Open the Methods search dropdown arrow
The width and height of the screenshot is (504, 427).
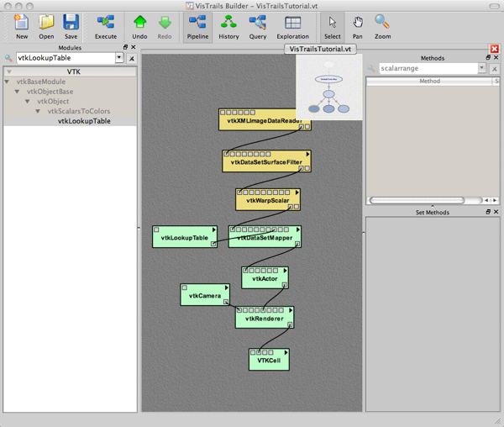pos(481,68)
